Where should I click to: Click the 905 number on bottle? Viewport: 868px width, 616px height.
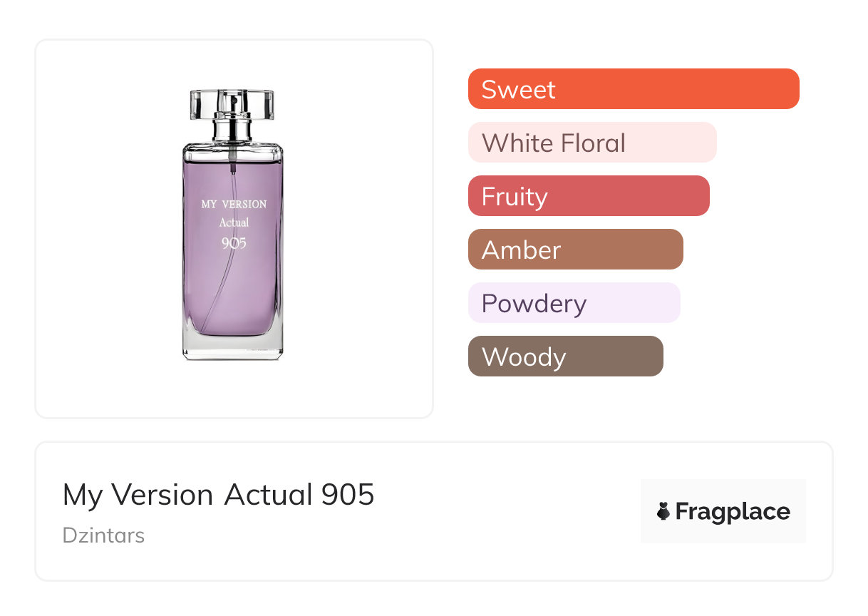click(234, 243)
